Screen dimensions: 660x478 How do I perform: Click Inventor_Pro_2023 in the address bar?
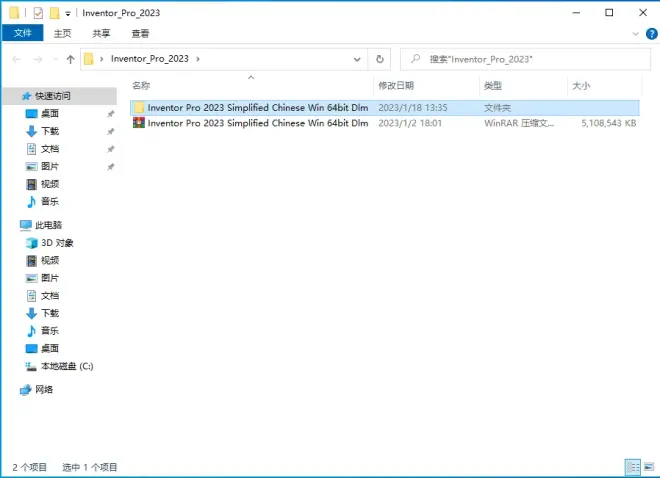click(149, 59)
